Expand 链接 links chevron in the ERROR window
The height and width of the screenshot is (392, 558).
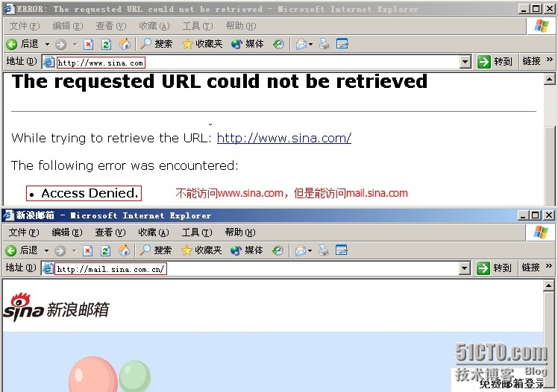(550, 60)
